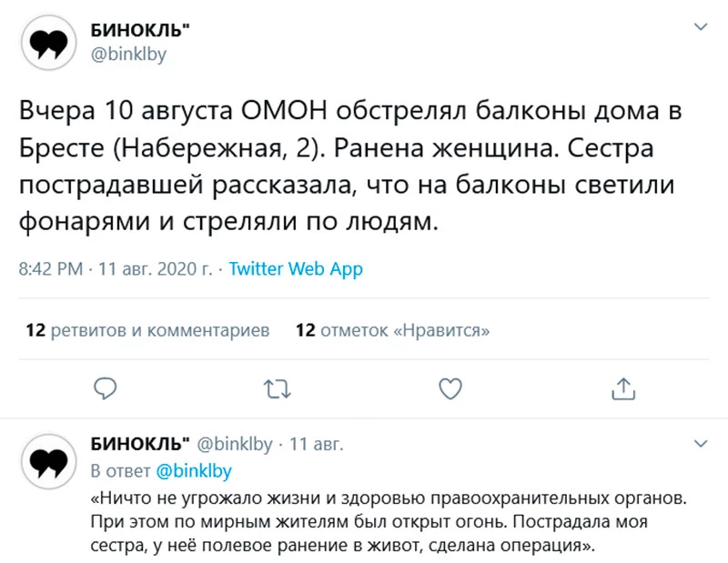728x563 pixels.
Task: Retweet using the retweet arrows icon
Action: pos(278,389)
